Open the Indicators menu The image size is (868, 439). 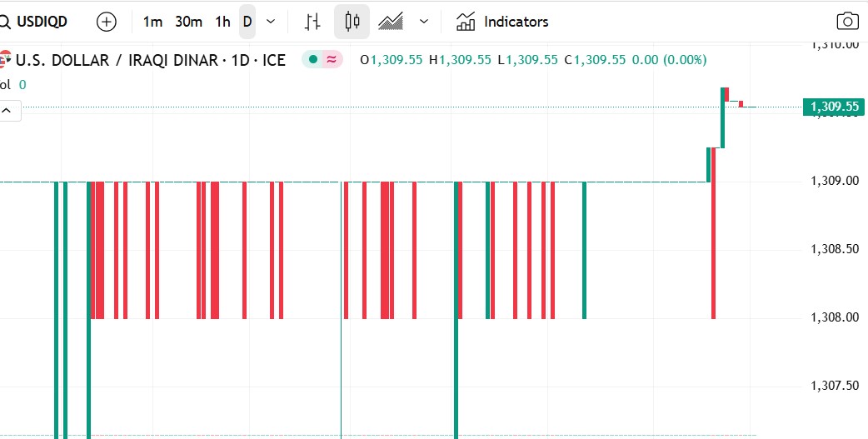pos(502,22)
